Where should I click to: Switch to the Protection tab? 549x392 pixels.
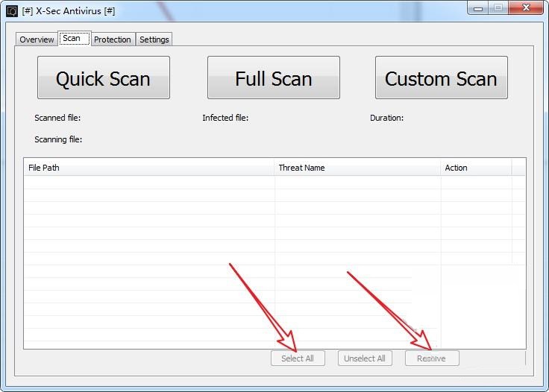coord(113,39)
